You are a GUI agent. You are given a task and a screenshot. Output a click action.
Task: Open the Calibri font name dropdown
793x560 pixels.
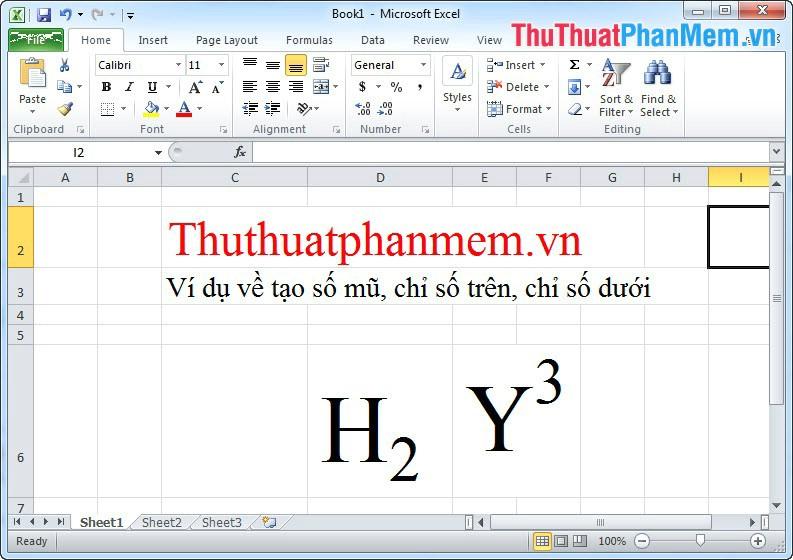point(179,65)
